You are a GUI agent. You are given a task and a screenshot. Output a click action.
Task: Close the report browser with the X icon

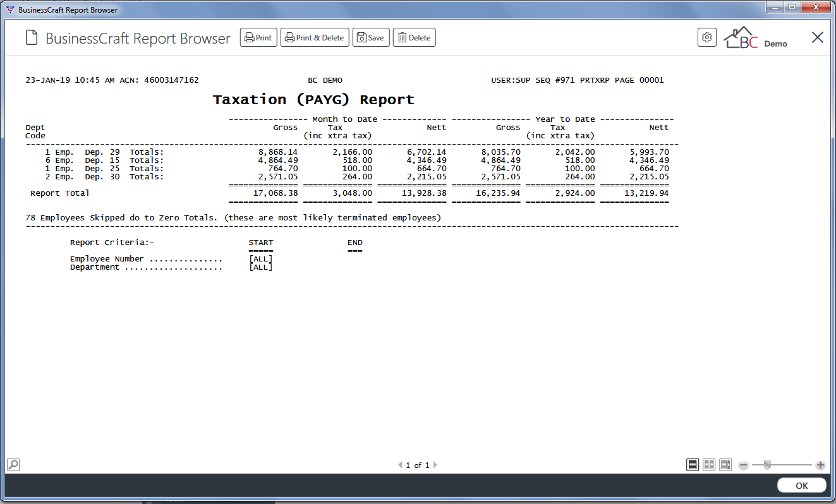pyautogui.click(x=818, y=37)
